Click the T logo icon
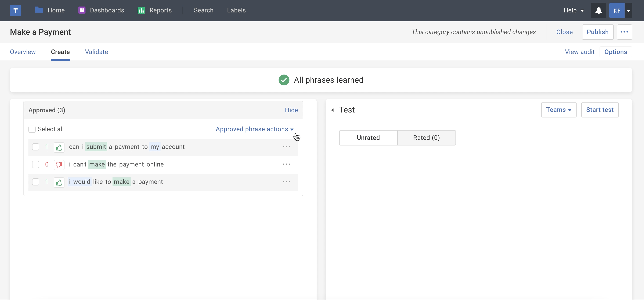644x300 pixels. point(16,11)
